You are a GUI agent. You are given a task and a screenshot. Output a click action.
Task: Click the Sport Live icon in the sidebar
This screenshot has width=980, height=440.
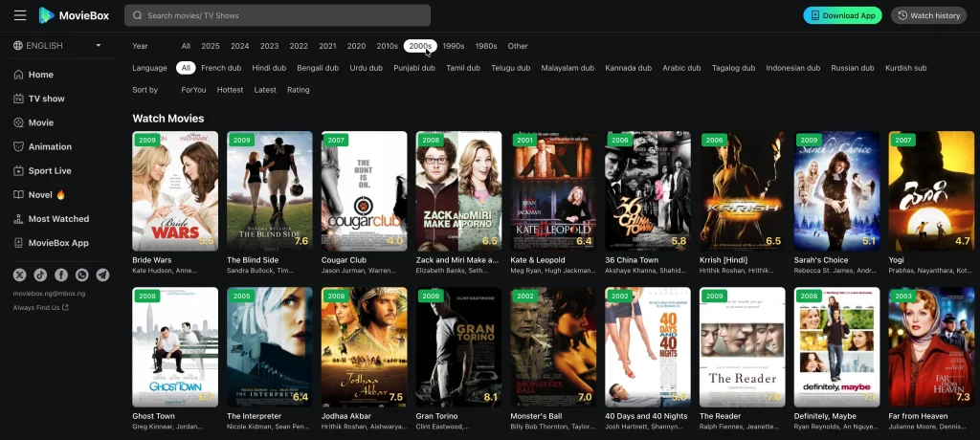pyautogui.click(x=18, y=170)
